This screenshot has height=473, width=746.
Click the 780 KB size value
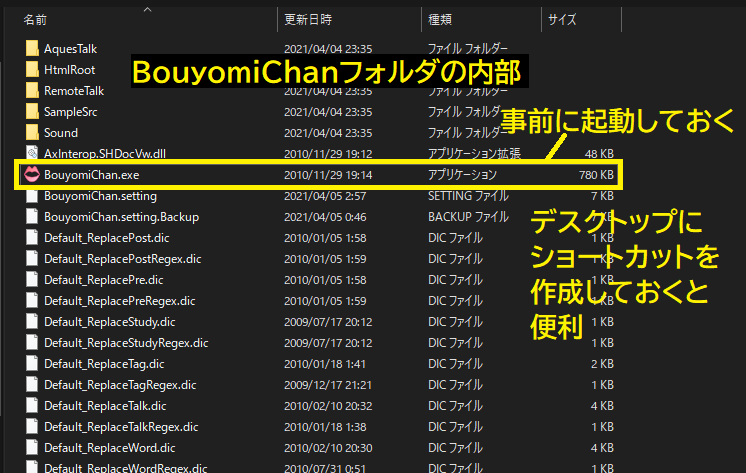pyautogui.click(x=596, y=175)
